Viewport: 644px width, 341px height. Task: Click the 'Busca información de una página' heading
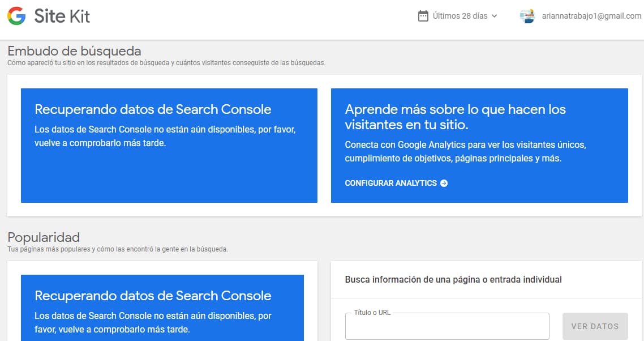pos(453,280)
